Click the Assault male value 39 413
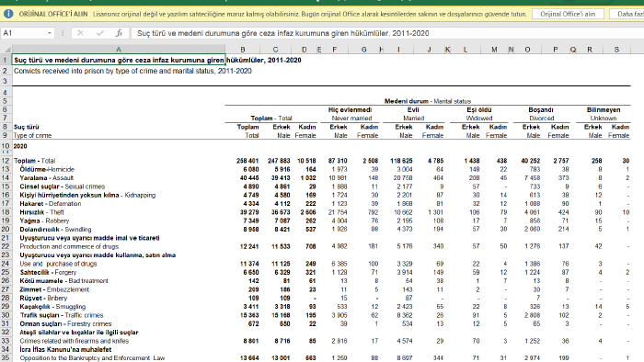The width and height of the screenshot is (644, 362). (x=281, y=178)
